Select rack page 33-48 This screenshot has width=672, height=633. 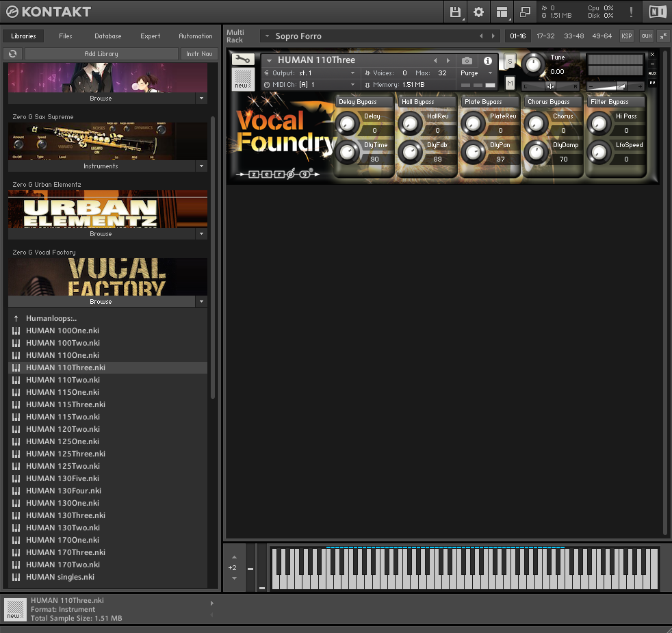click(x=574, y=36)
